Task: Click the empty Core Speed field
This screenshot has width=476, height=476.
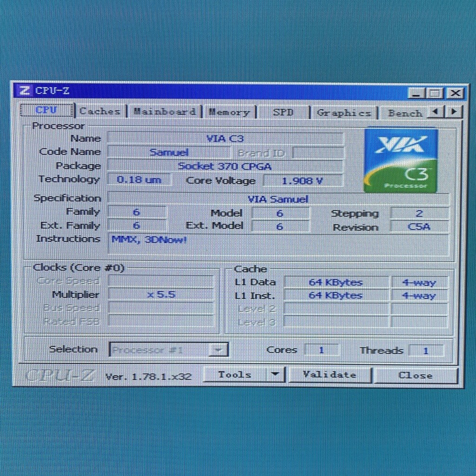Action: pos(161,281)
